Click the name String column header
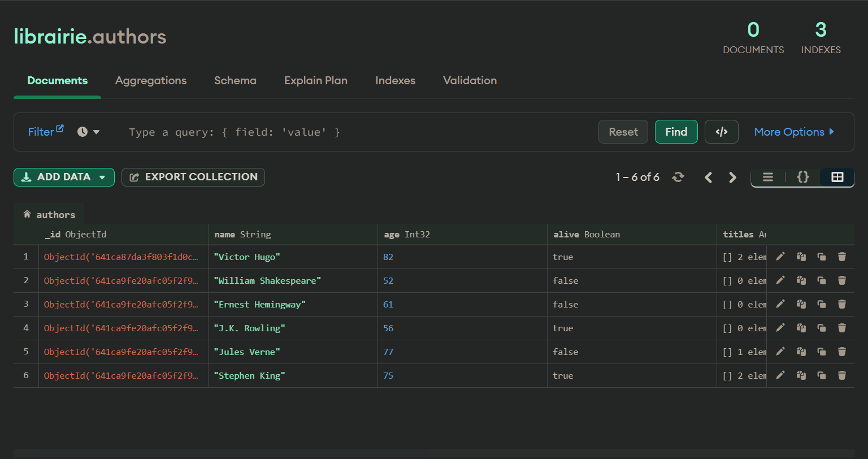868x459 pixels. coord(293,234)
